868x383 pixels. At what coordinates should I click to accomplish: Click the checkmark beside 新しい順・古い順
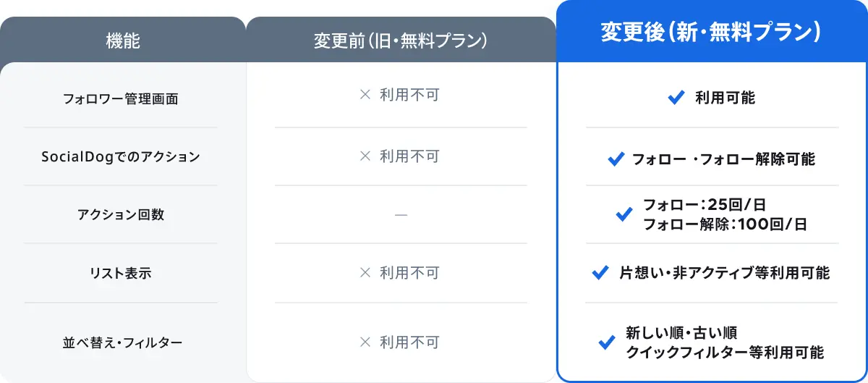[x=606, y=342]
